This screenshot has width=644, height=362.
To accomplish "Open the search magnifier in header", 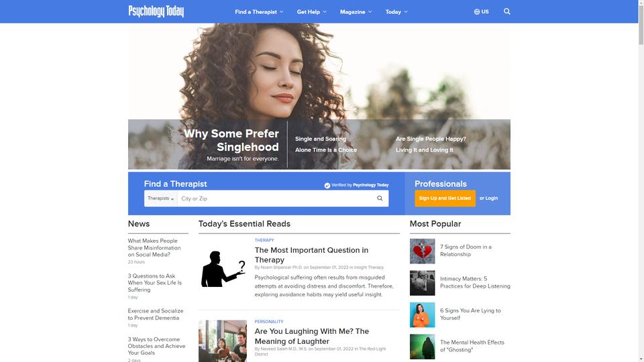I will [507, 11].
